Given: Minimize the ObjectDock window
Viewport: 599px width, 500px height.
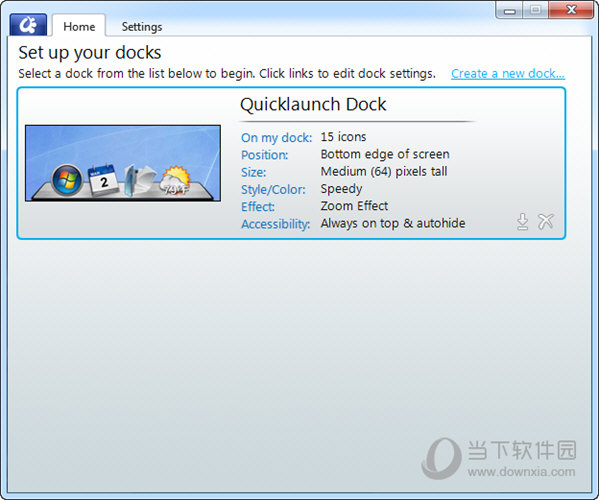Looking at the screenshot, I should (510, 10).
